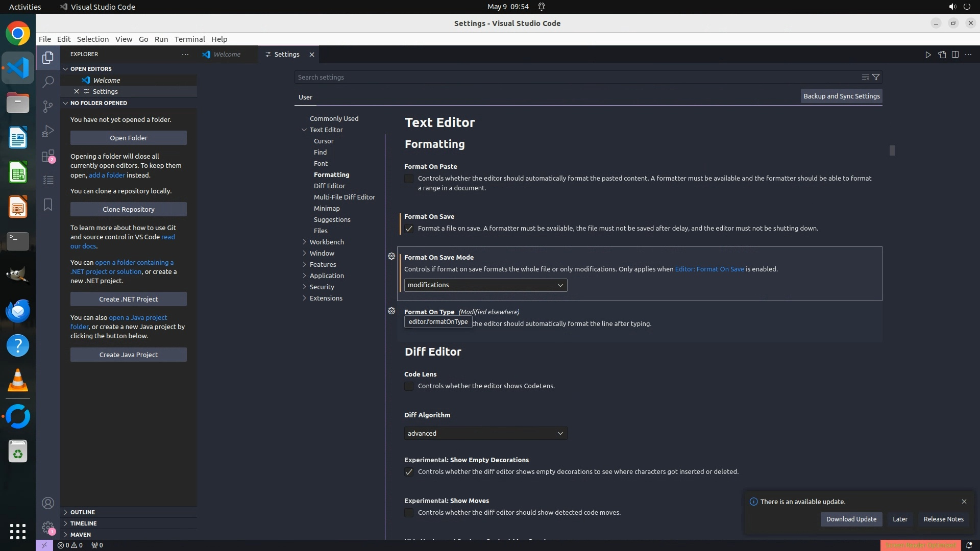
Task: Open Format On Save Mode dropdown
Action: click(x=485, y=285)
